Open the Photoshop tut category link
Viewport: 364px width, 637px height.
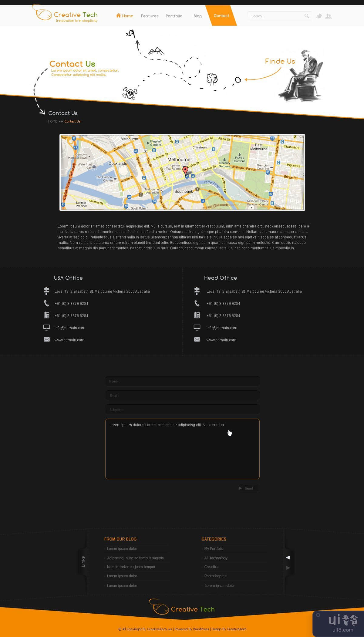tap(215, 576)
